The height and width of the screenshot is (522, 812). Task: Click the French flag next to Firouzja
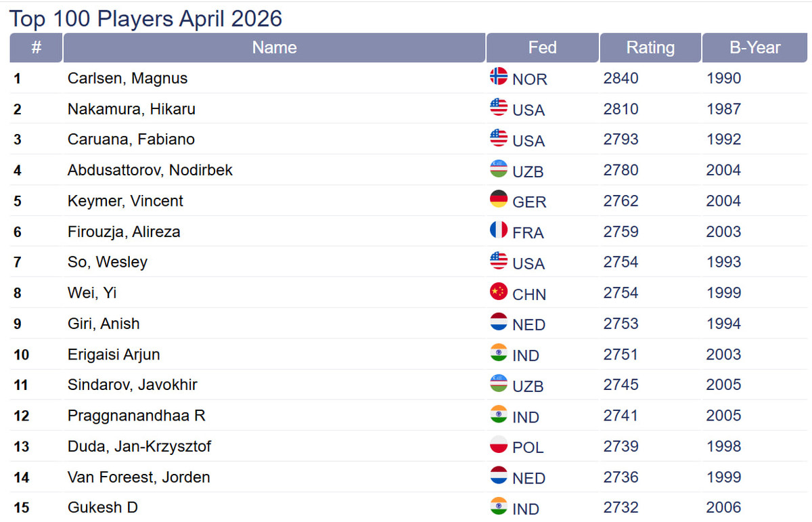pyautogui.click(x=499, y=230)
